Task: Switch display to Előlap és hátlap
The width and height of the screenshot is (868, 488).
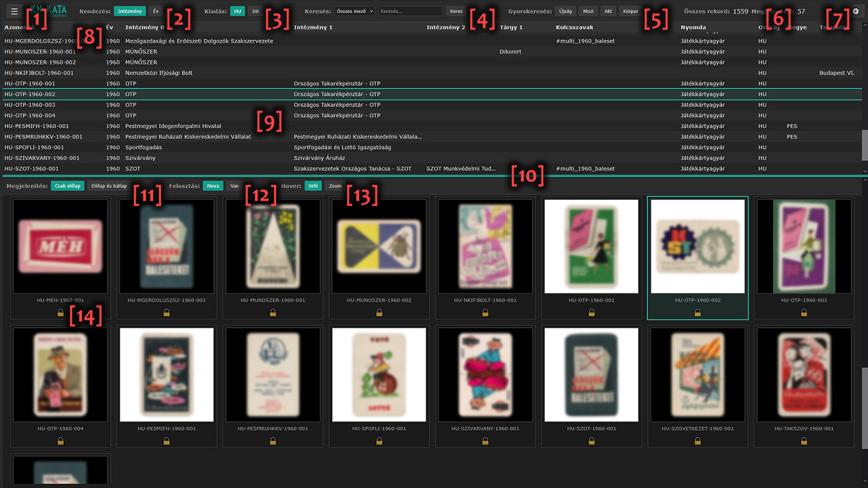Action: (108, 186)
